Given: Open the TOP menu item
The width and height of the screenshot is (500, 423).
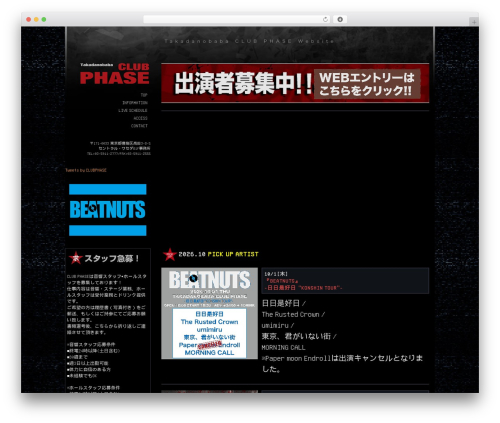Looking at the screenshot, I should coord(144,95).
